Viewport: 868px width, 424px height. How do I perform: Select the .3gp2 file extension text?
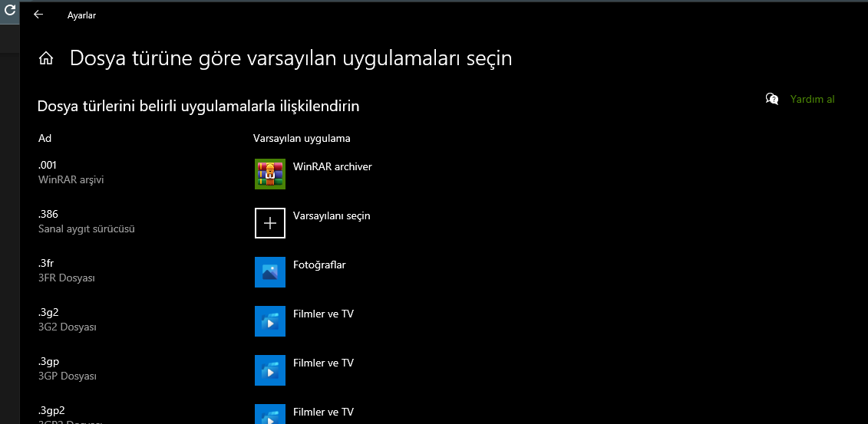point(51,411)
